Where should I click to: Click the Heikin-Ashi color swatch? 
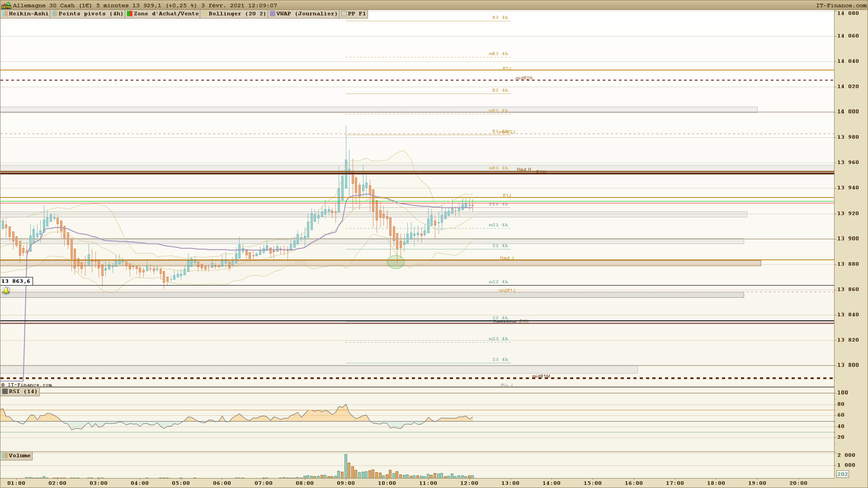pyautogui.click(x=5, y=14)
